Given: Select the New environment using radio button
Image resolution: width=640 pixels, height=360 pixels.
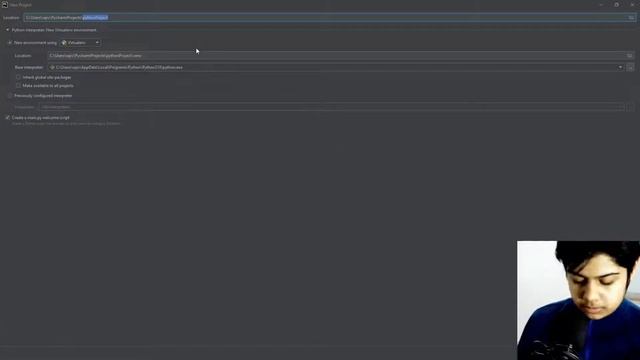Looking at the screenshot, I should (10, 42).
